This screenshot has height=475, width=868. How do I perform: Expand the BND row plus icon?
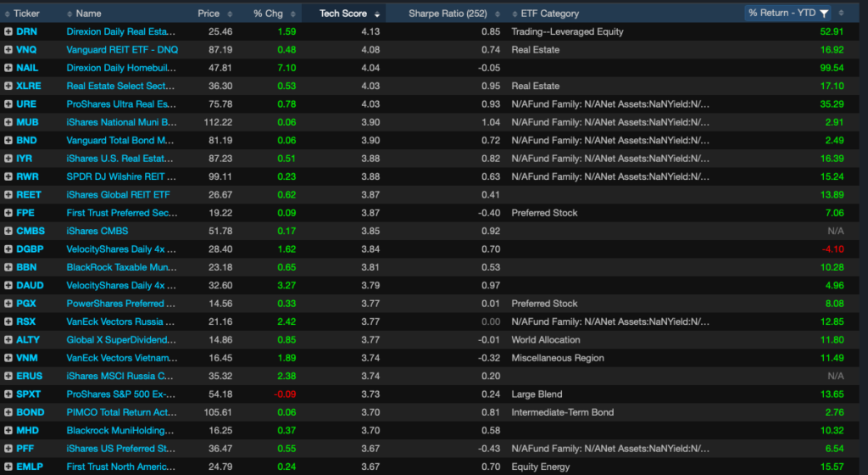click(x=8, y=140)
